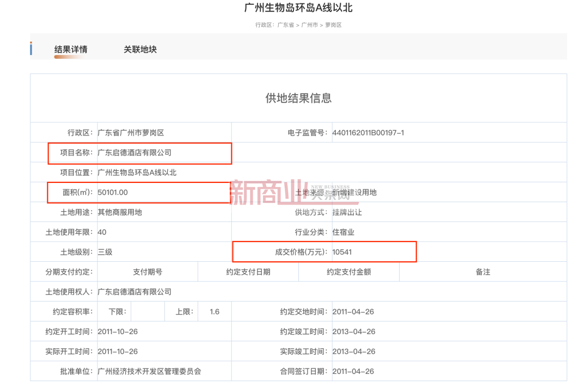
Task: Select 实际开工时间 date 2011-10-26
Action: (118, 352)
